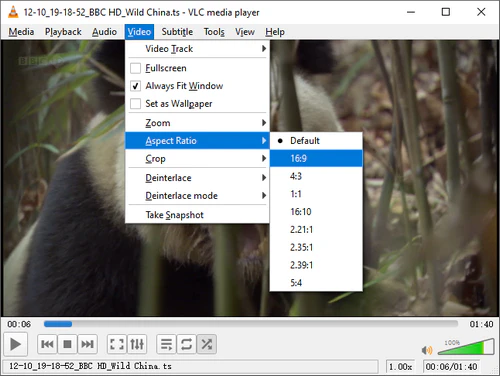Go to previous media track
Viewport: 500px width, 376px height.
coord(47,344)
